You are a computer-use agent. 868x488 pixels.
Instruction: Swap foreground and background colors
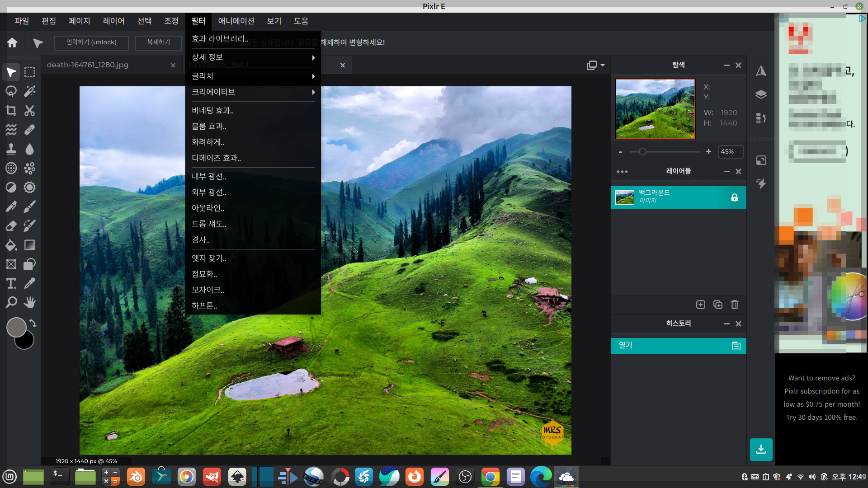[x=33, y=323]
